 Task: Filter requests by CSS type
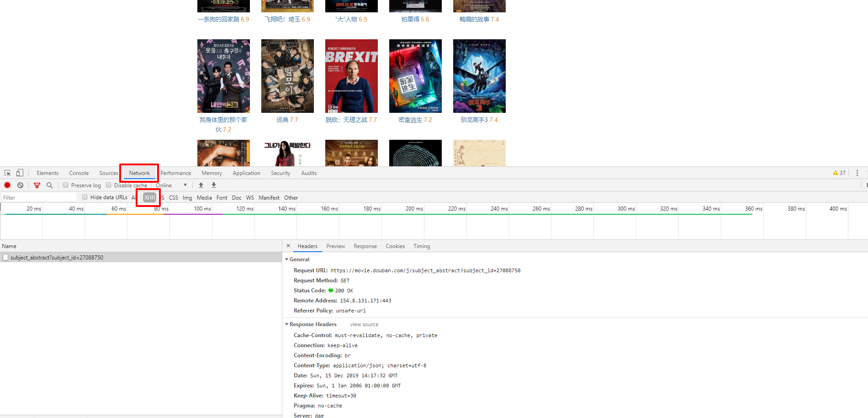click(174, 198)
